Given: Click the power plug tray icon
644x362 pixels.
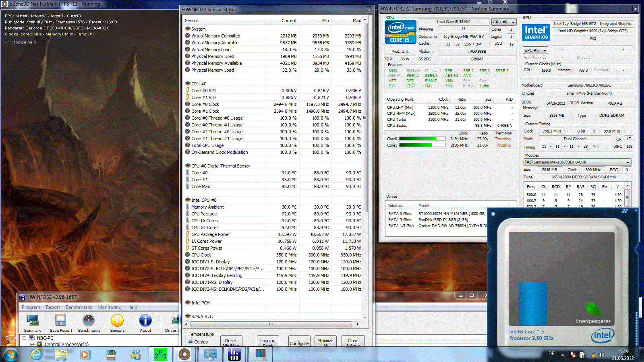Looking at the screenshot, I should (582, 355).
